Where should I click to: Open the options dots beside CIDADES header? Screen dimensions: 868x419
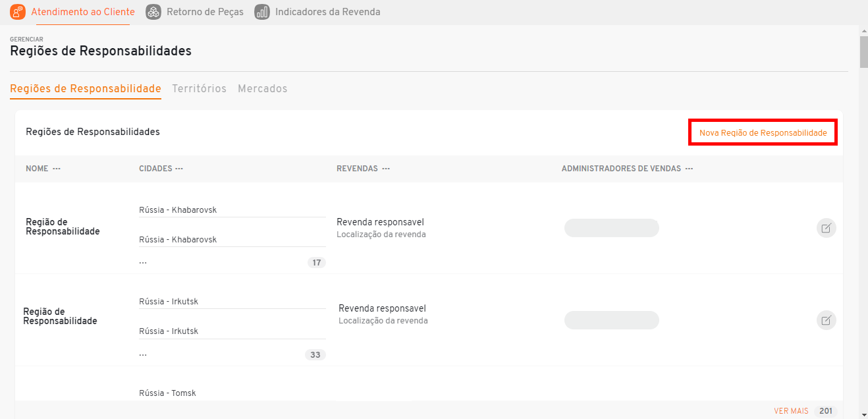click(x=179, y=169)
